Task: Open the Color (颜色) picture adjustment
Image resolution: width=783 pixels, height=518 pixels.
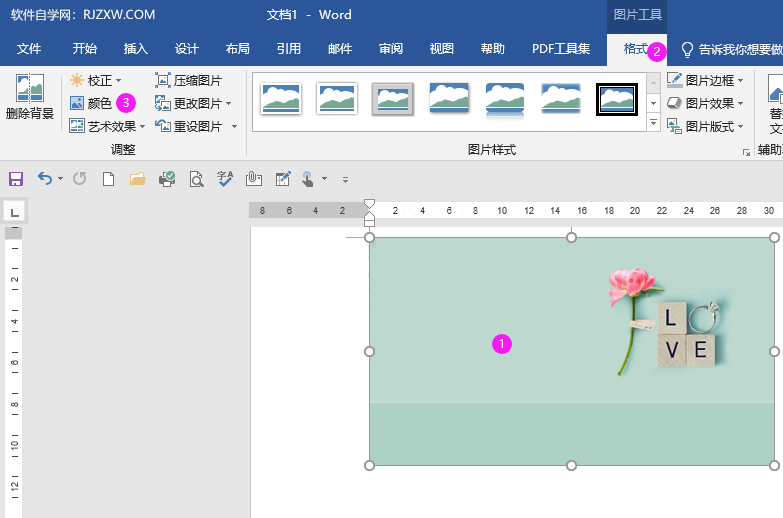Action: [x=91, y=103]
